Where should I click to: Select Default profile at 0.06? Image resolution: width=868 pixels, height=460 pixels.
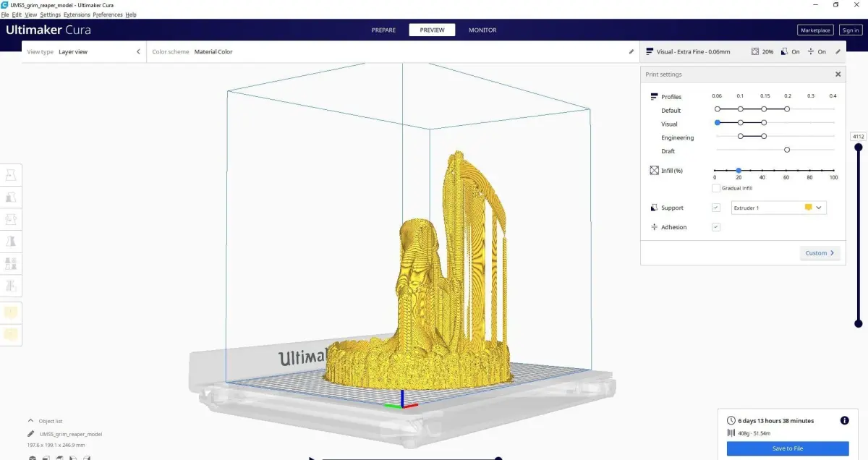click(x=718, y=109)
